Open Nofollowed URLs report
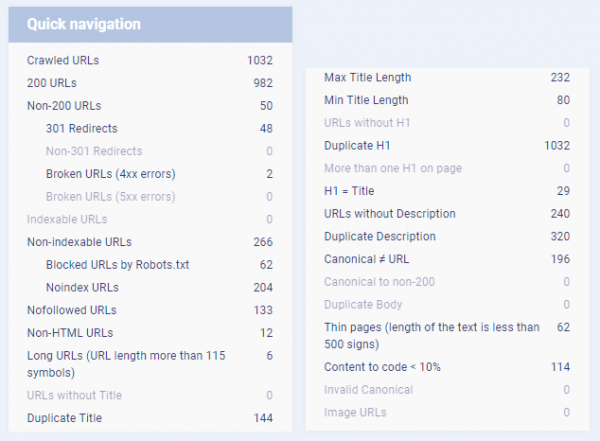This screenshot has height=441, width=600. 73,310
